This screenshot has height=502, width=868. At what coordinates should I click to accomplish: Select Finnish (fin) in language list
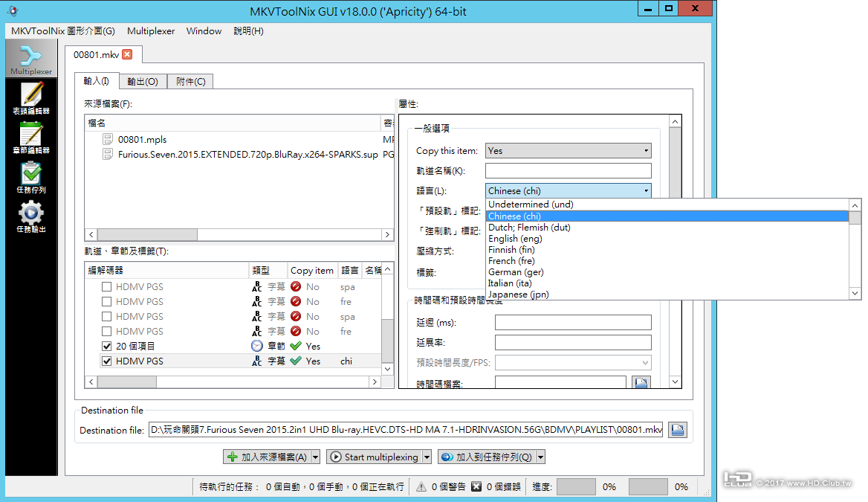pos(667,250)
